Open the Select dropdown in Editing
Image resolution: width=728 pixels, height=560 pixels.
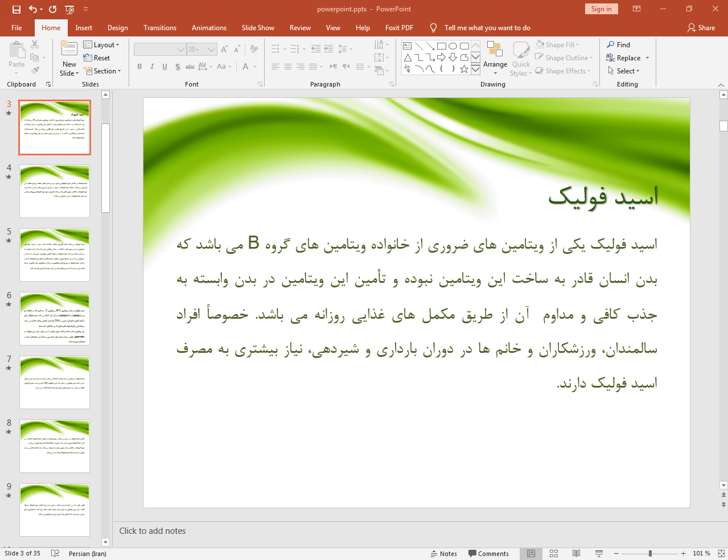(x=624, y=71)
